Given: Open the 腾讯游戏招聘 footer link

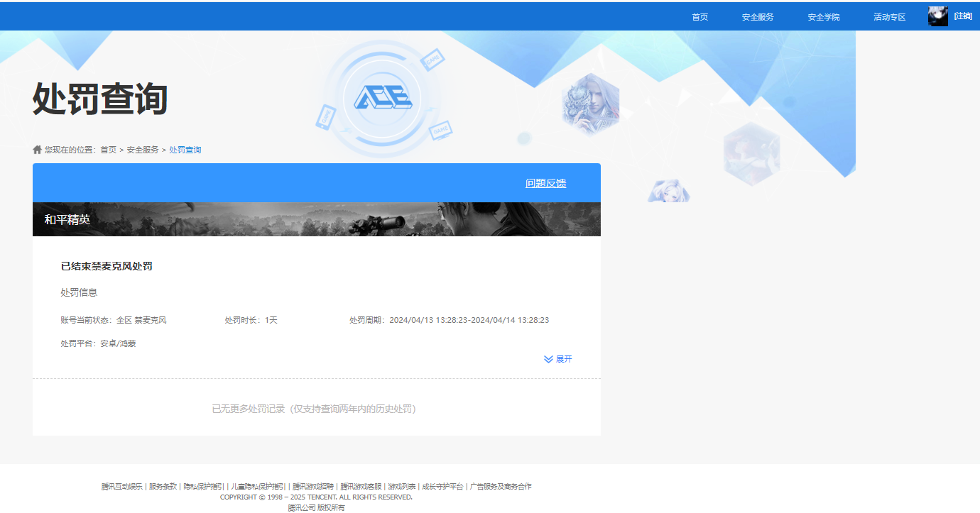Looking at the screenshot, I should (x=313, y=487).
